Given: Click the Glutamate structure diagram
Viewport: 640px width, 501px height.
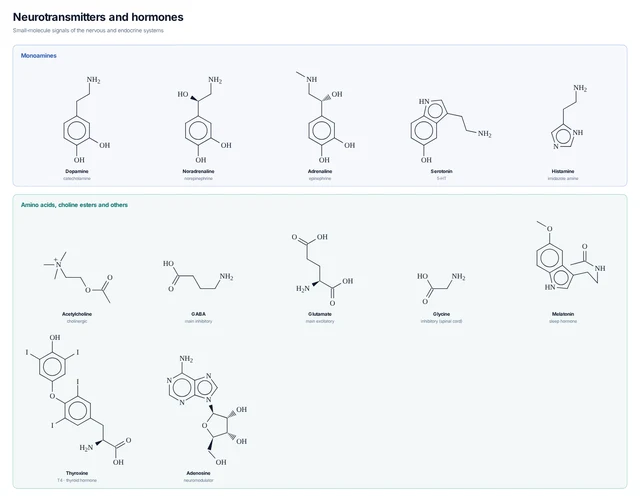Looking at the screenshot, I should [x=322, y=269].
